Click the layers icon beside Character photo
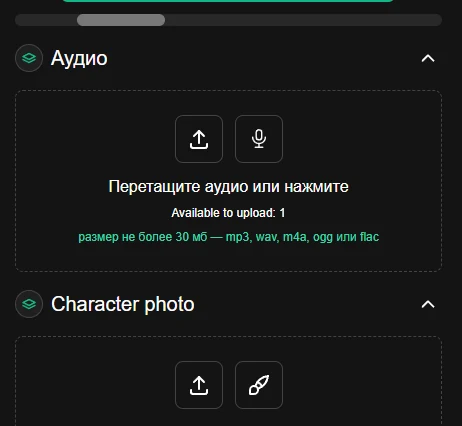The width and height of the screenshot is (462, 426). (29, 304)
